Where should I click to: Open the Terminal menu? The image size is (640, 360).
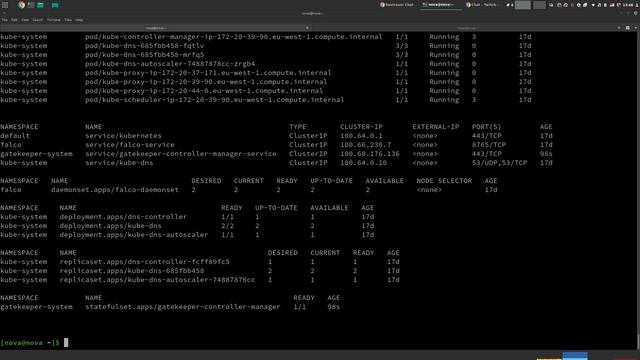click(x=53, y=20)
